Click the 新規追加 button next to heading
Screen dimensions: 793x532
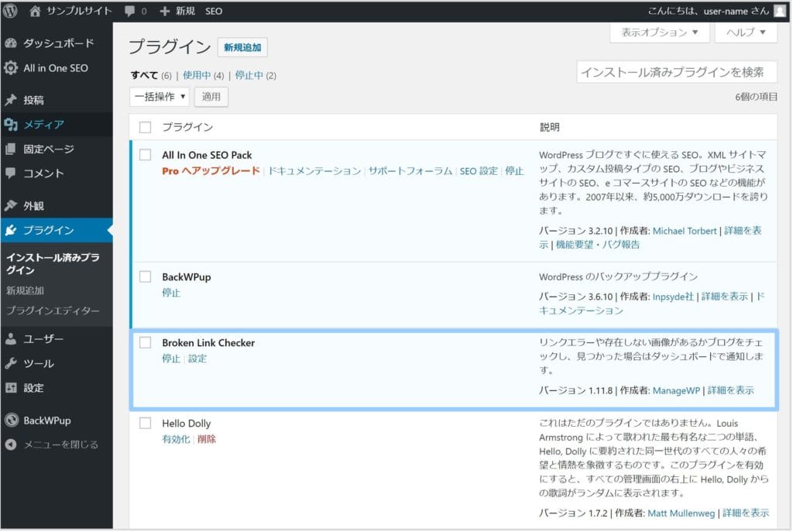tap(242, 48)
